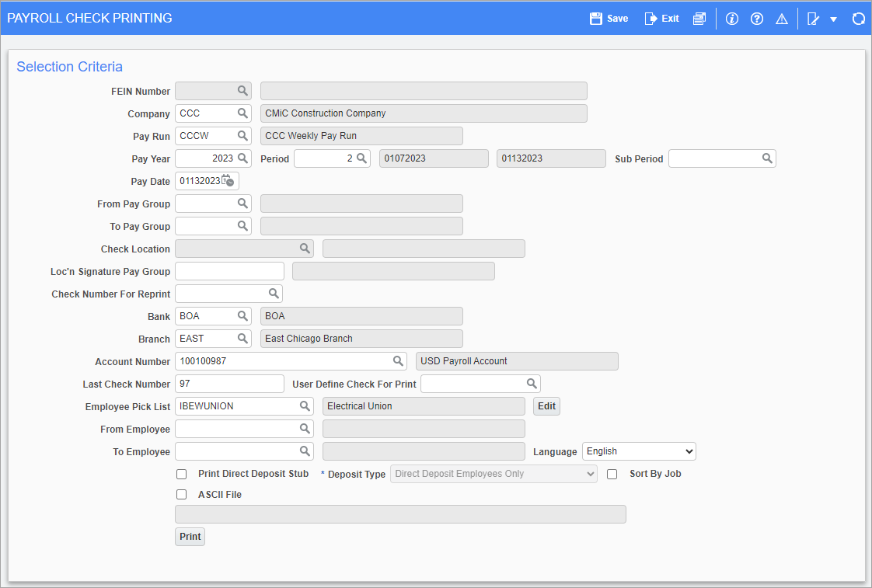
Task: Open the User Define Check For Print lookup
Action: 532,384
